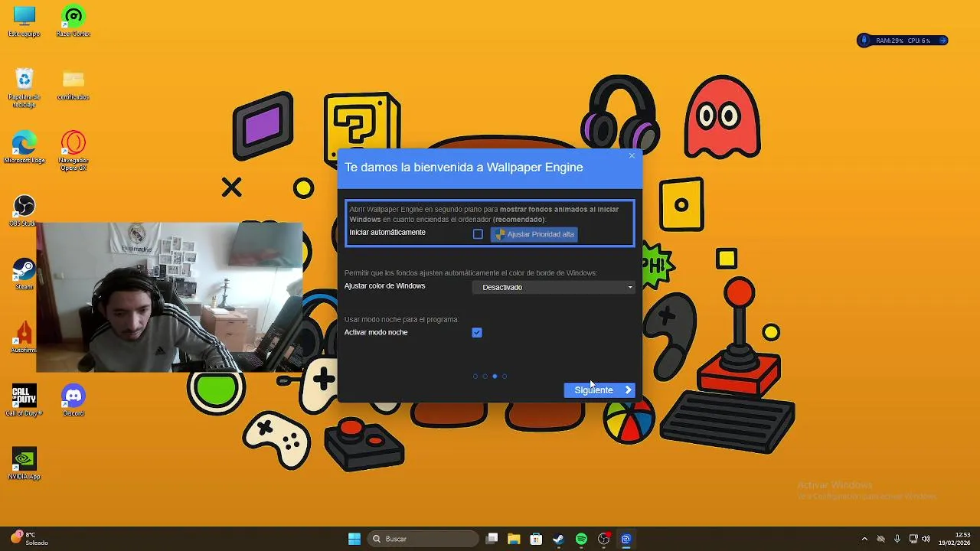
Task: Open the weather widget showing Soleado
Action: [29, 539]
